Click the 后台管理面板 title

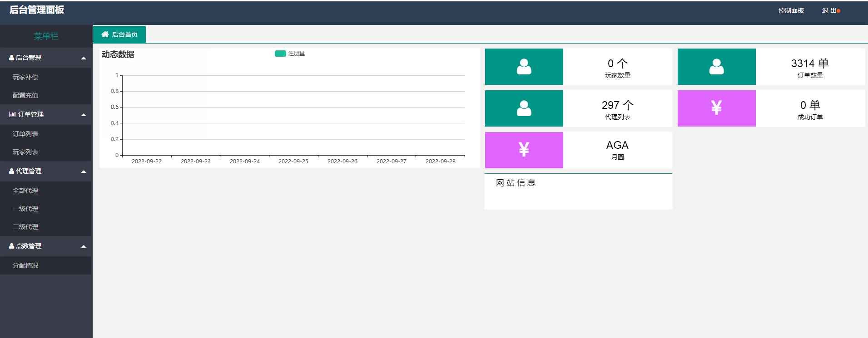(37, 10)
